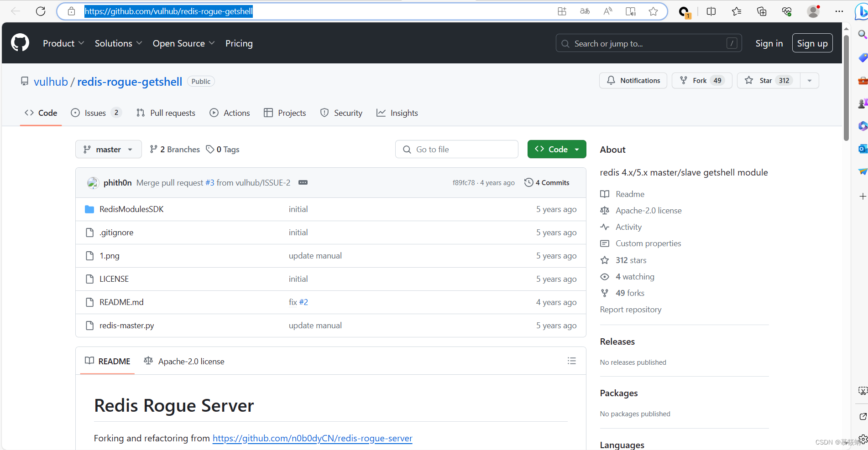
Task: Click phith0n's avatar image
Action: coord(93,183)
